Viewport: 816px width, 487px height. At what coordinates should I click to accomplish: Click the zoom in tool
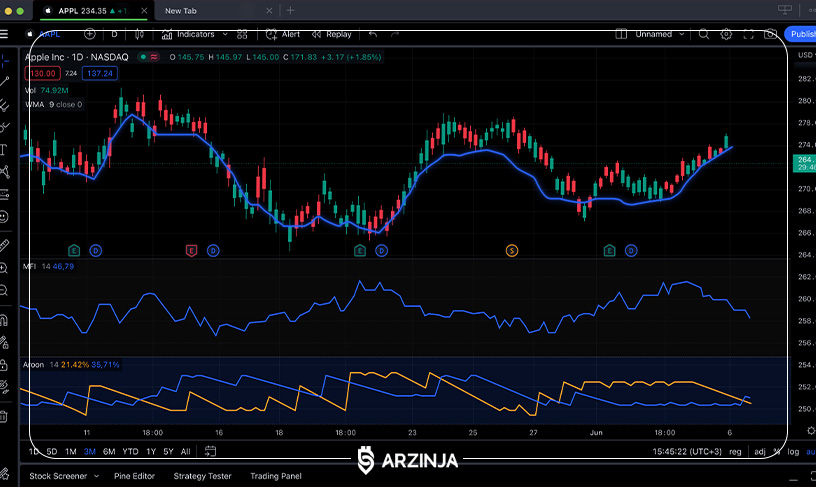[4, 268]
